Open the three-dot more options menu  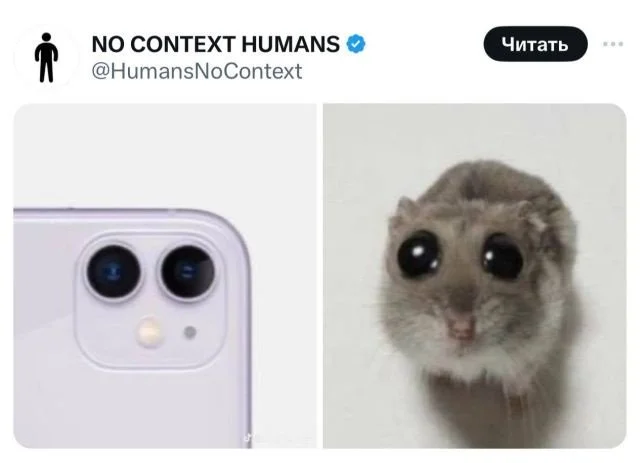click(613, 44)
